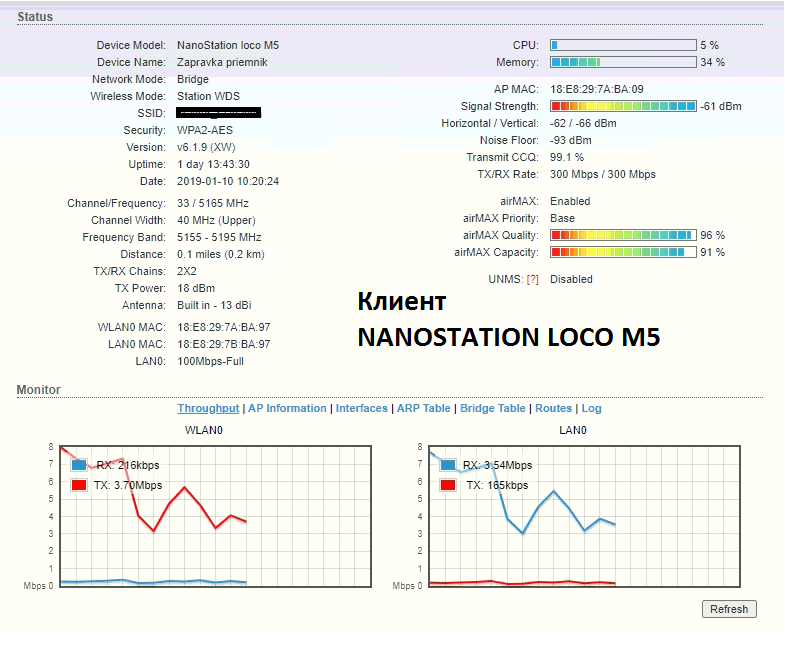Click Horizontal/Vertical '-62 / -66 dBm'
Image resolution: width=785 pixels, height=652 pixels.
pyautogui.click(x=583, y=123)
